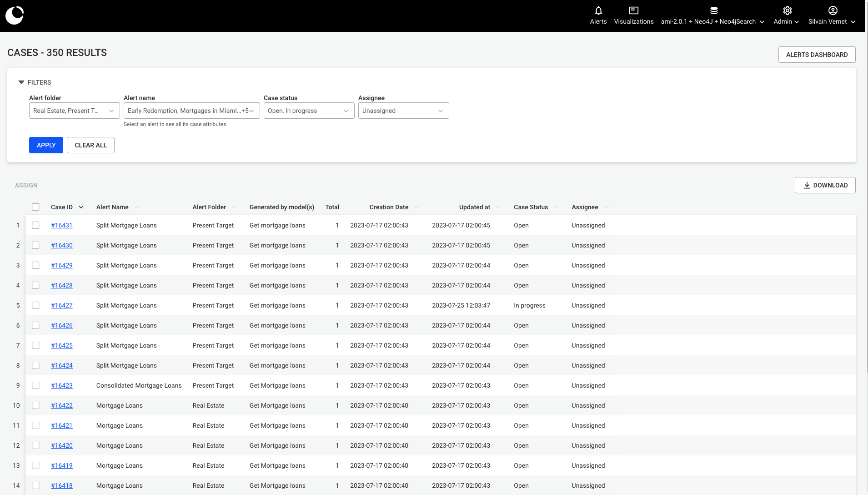The width and height of the screenshot is (868, 495).
Task: Open the Alerts bell icon
Action: point(598,10)
